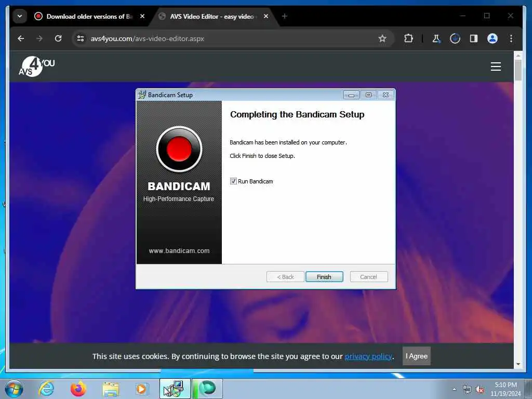The image size is (532, 399).
Task: Click I Agree on the cookie banner
Action: 417,356
